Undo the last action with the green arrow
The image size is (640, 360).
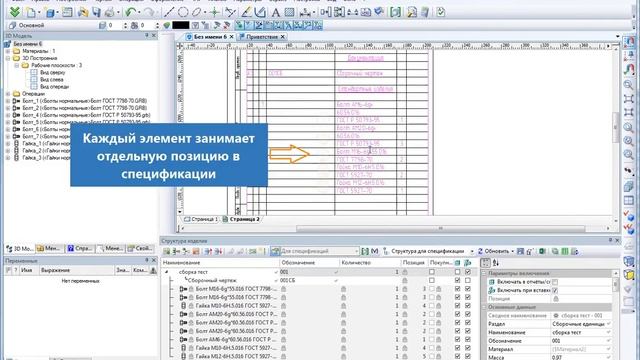coord(131,12)
